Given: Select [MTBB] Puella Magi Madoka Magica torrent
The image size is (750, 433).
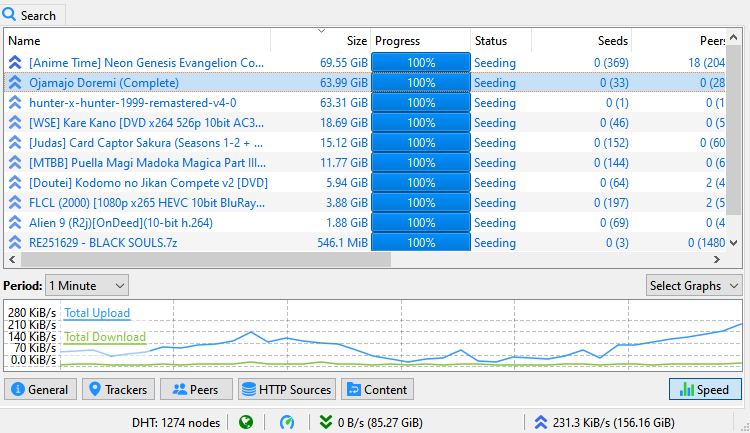Looking at the screenshot, I should pyautogui.click(x=147, y=163).
